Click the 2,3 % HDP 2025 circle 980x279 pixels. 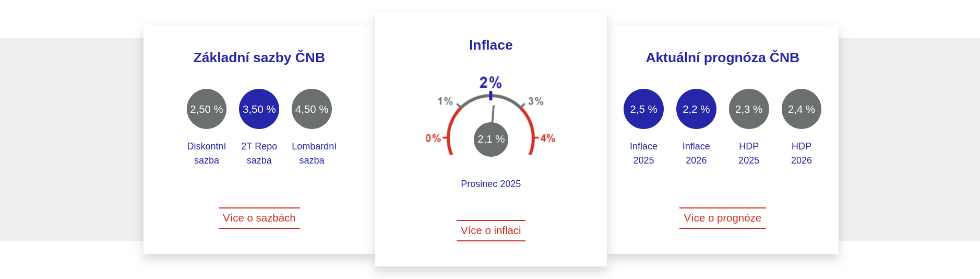(749, 109)
